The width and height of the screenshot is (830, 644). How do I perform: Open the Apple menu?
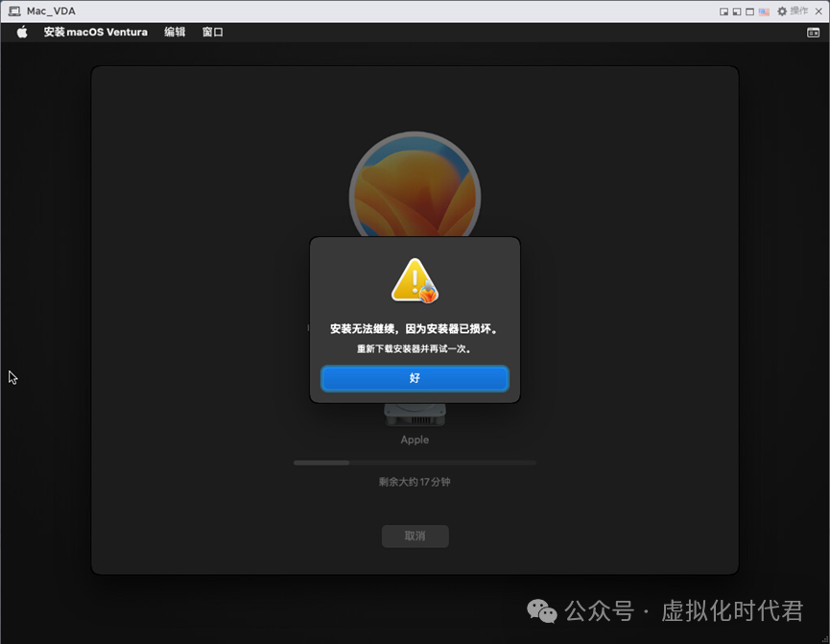pos(22,33)
